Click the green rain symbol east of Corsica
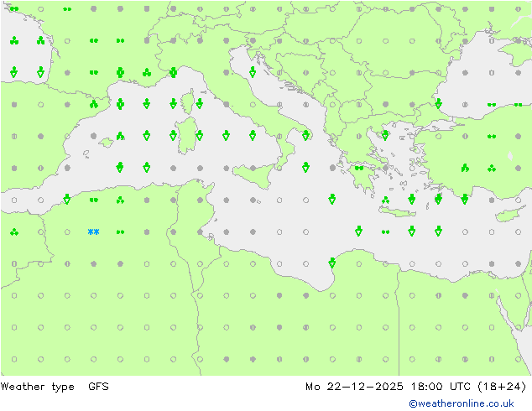The height and width of the screenshot is (411, 532). point(200,103)
